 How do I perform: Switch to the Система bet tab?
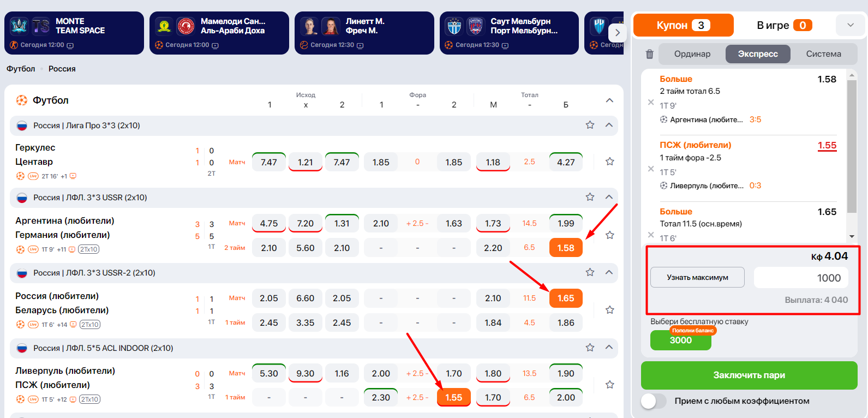[823, 54]
